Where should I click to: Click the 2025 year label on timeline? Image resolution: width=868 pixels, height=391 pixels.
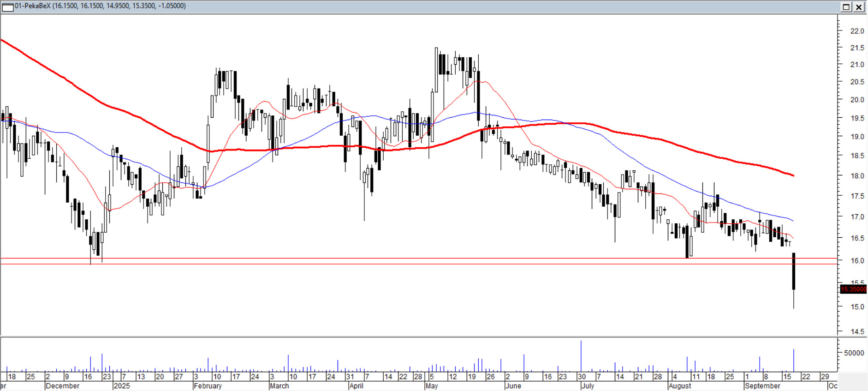click(122, 386)
